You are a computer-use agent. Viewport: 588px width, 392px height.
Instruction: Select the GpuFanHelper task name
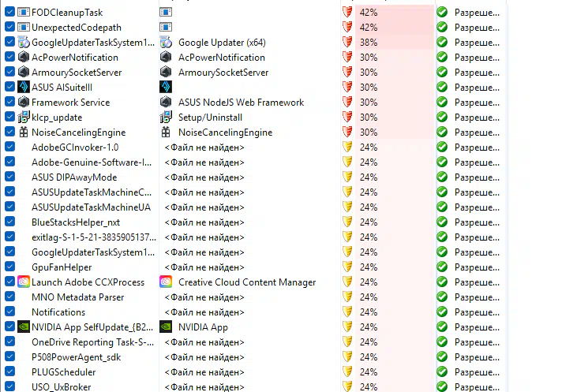pyautogui.click(x=62, y=267)
